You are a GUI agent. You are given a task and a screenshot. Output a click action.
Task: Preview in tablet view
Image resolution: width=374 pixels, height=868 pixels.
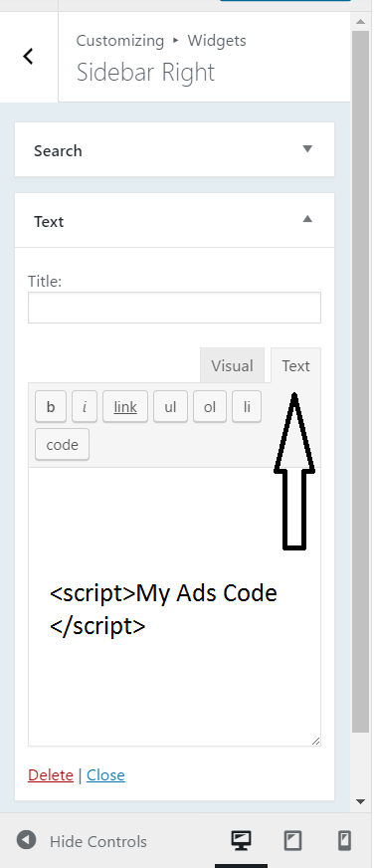pyautogui.click(x=292, y=841)
